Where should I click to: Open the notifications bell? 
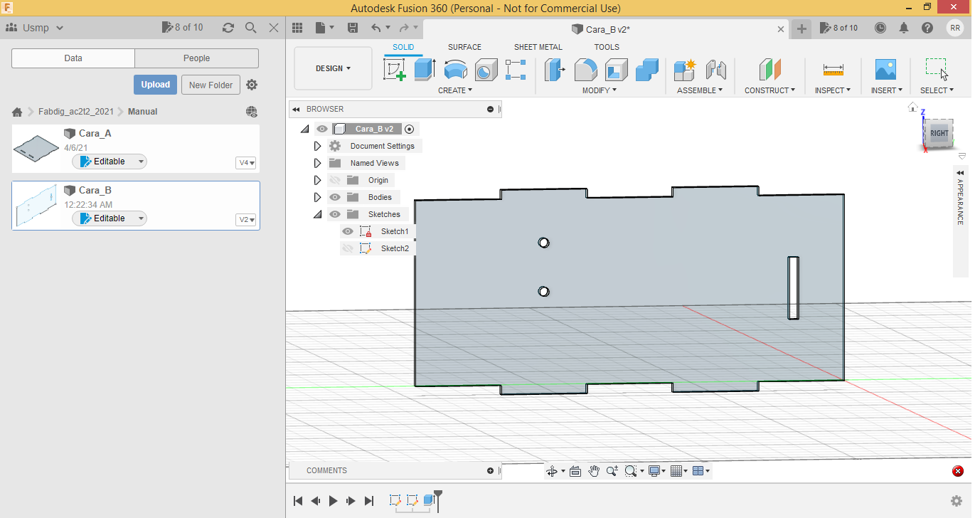pos(904,28)
